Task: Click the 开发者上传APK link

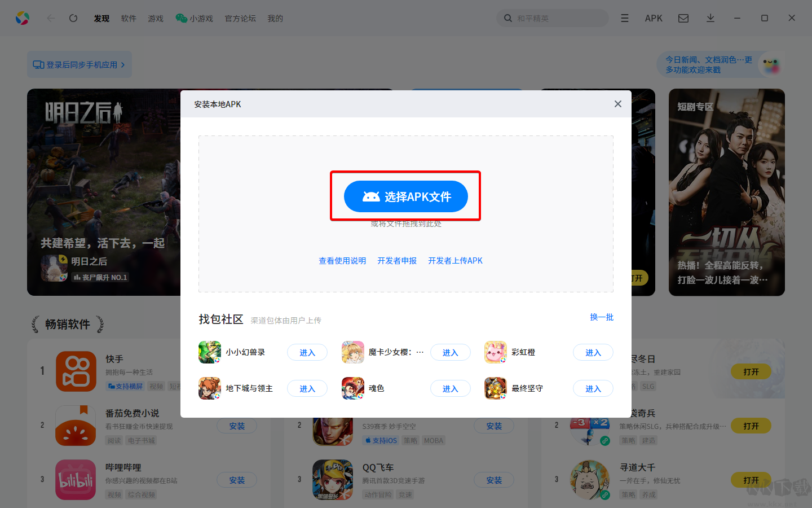Action: 455,260
